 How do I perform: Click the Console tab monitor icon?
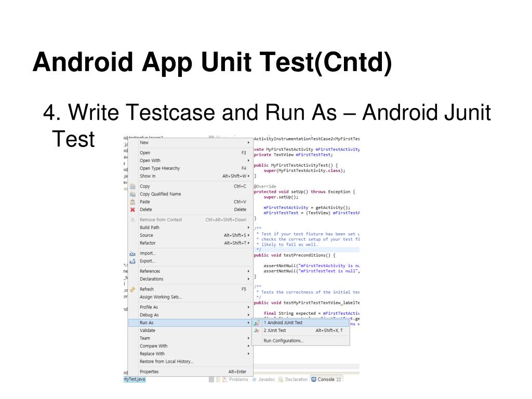click(x=314, y=379)
